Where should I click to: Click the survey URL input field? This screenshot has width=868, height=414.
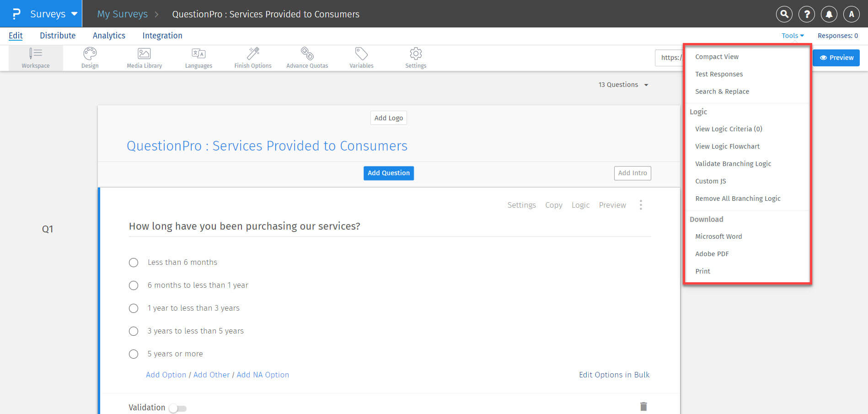point(670,58)
